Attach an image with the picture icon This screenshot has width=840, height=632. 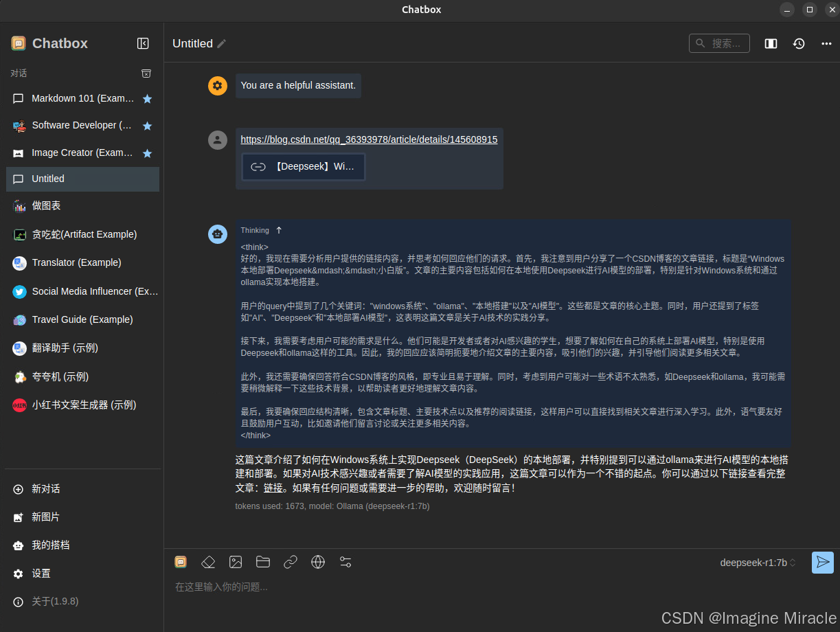[x=236, y=562]
